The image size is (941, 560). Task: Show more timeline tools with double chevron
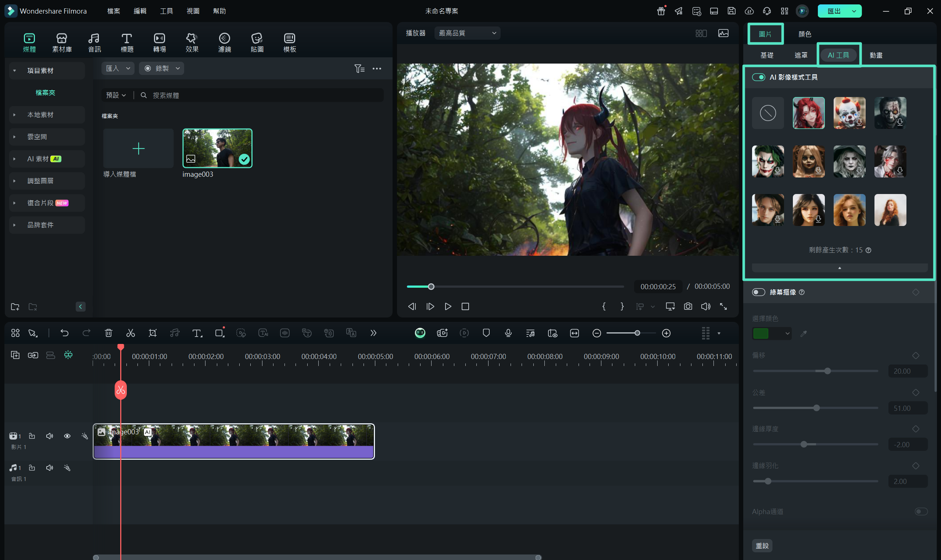coord(373,333)
